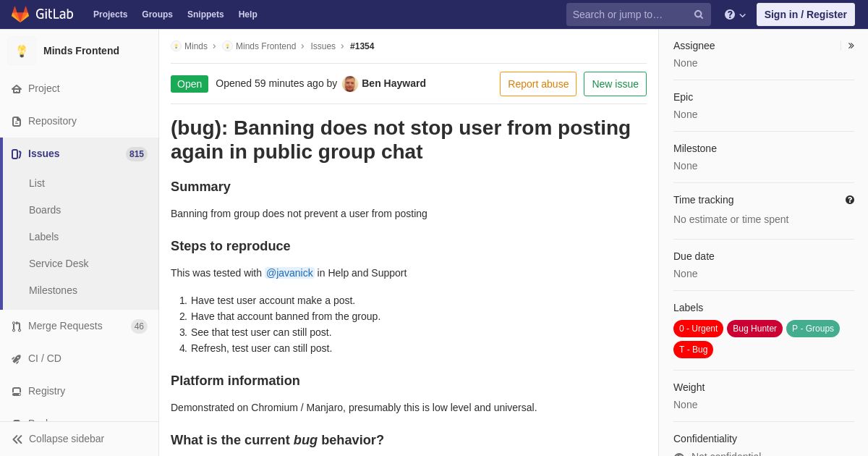The image size is (868, 456).
Task: Click 'No estimate or time spent' text
Action: (x=731, y=219)
